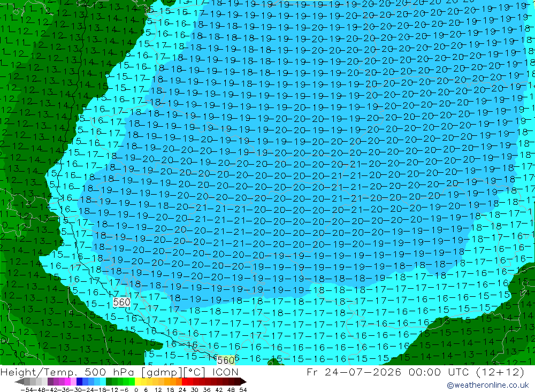The height and width of the screenshot is (392, 535).
Task: Click the left arrow end of the color scale
Action: click(19, 382)
